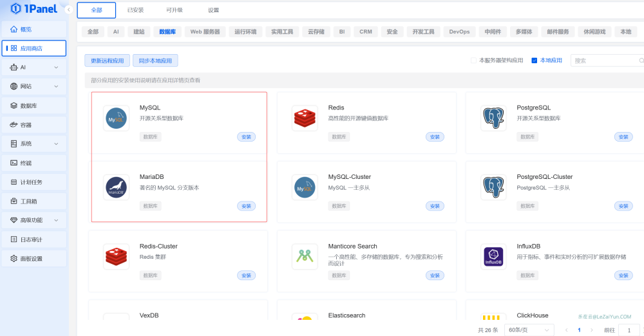Filter by the 多媒体 category
Screen dimensions: 644x336
coord(524,32)
